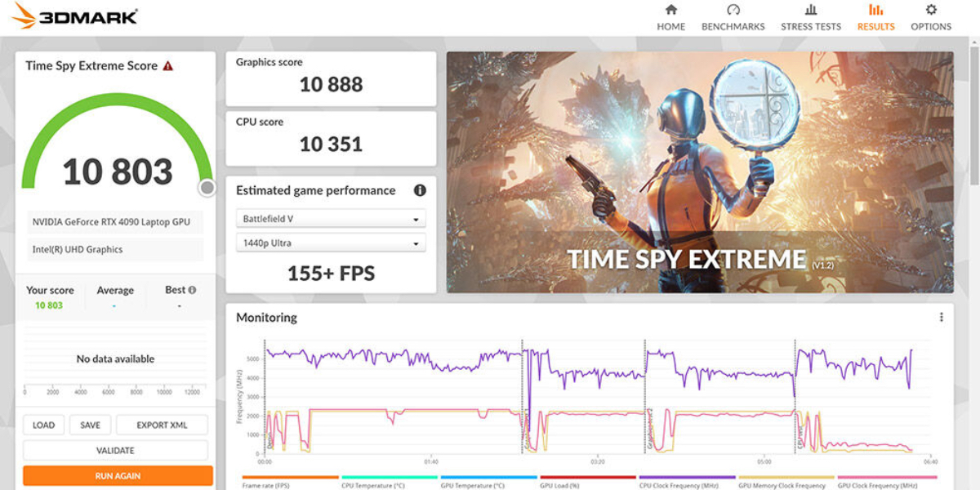The width and height of the screenshot is (980, 490).
Task: Click the 155+ FPS estimate
Action: pyautogui.click(x=331, y=274)
